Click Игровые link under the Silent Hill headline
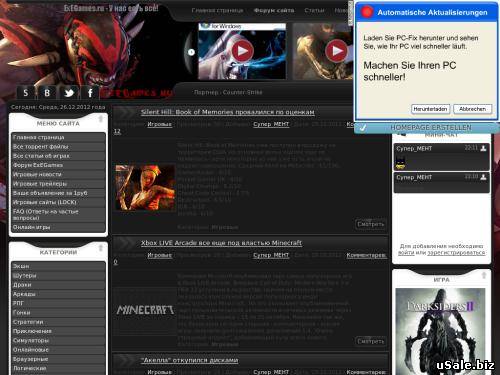Screen dimensions: 500x375 coord(159,124)
